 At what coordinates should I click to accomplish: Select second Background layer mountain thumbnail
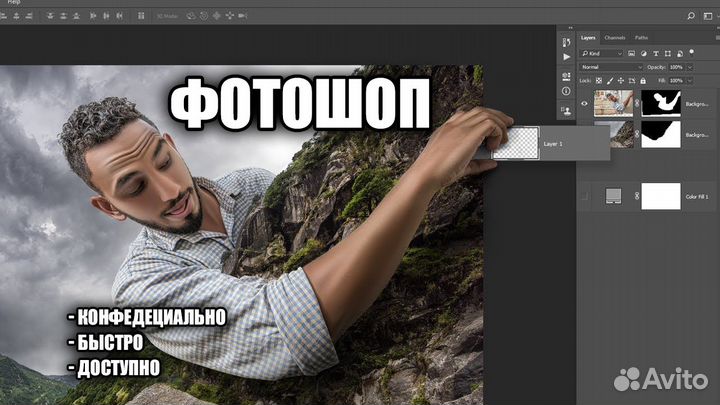tap(622, 135)
